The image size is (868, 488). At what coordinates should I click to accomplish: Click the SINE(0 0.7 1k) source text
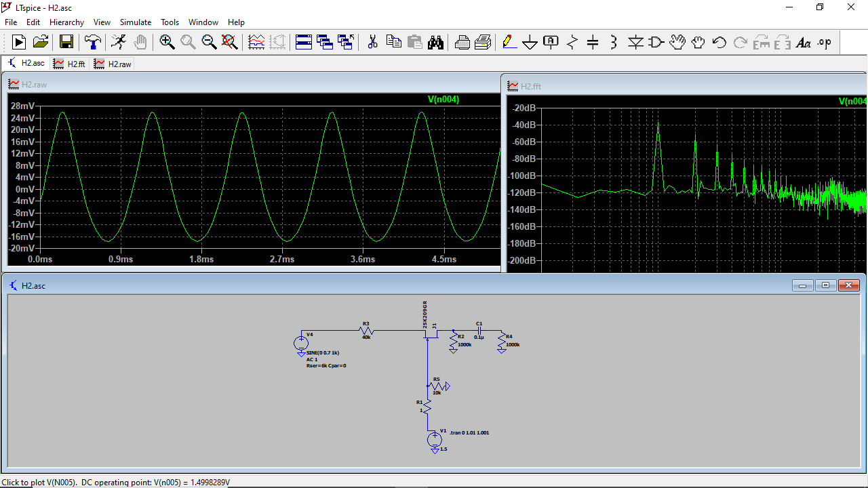[323, 353]
